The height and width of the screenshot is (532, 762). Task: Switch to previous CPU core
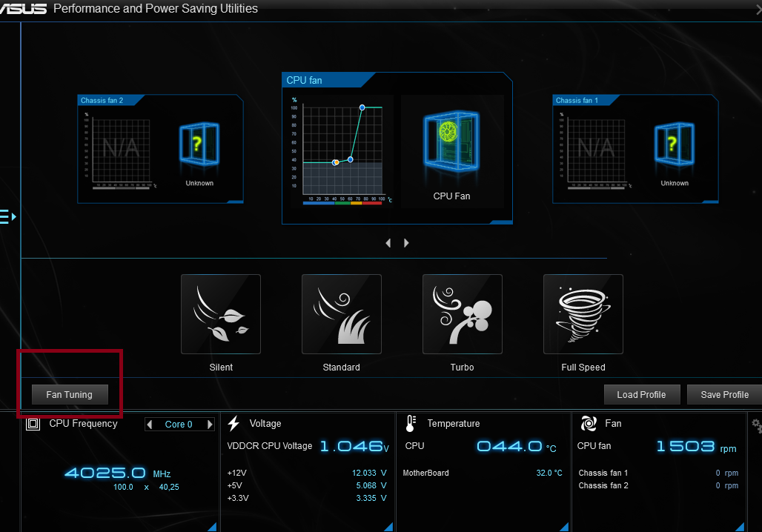pos(150,425)
